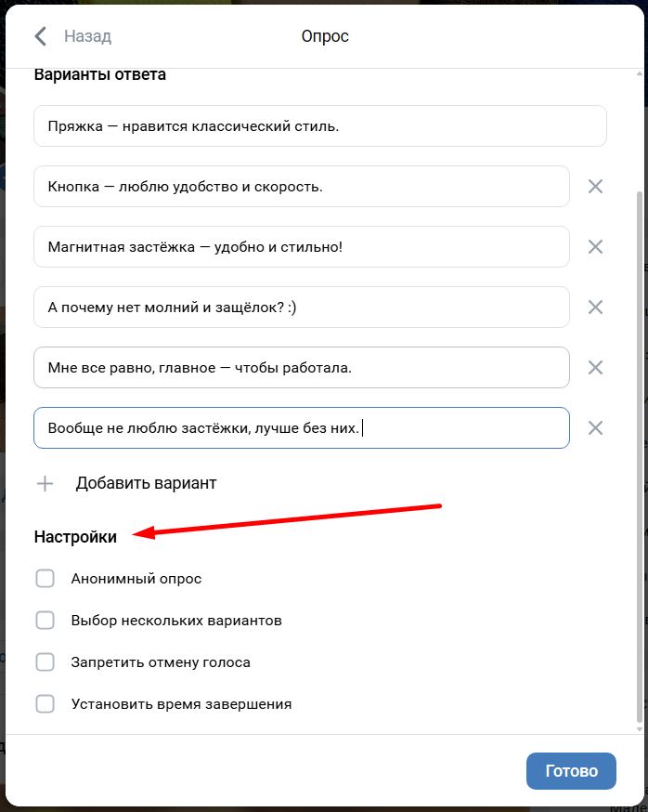Focus the 'Магнитная застёжка' text field
Image resolution: width=648 pixels, height=812 pixels.
(301, 246)
